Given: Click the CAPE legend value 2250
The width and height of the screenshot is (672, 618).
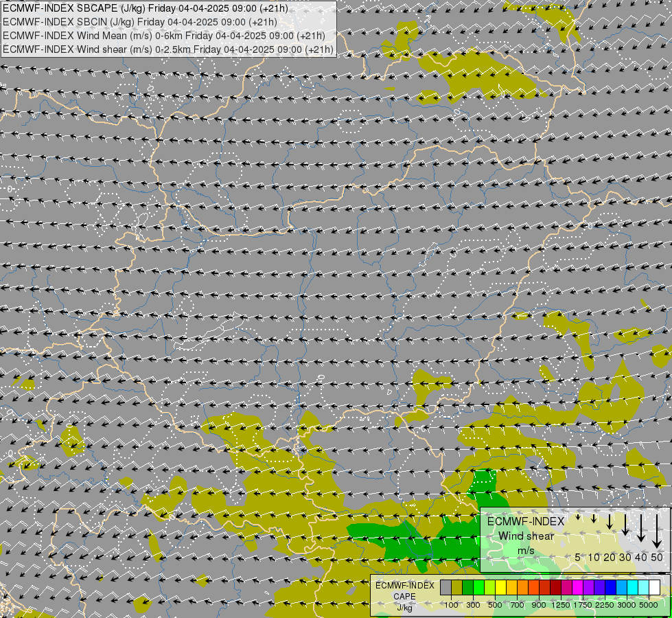Looking at the screenshot, I should tap(605, 605).
